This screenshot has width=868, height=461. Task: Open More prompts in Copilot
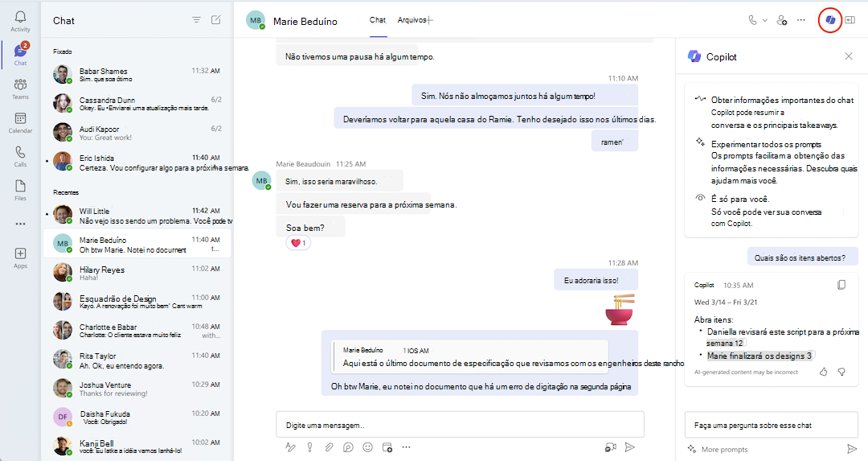[718, 450]
